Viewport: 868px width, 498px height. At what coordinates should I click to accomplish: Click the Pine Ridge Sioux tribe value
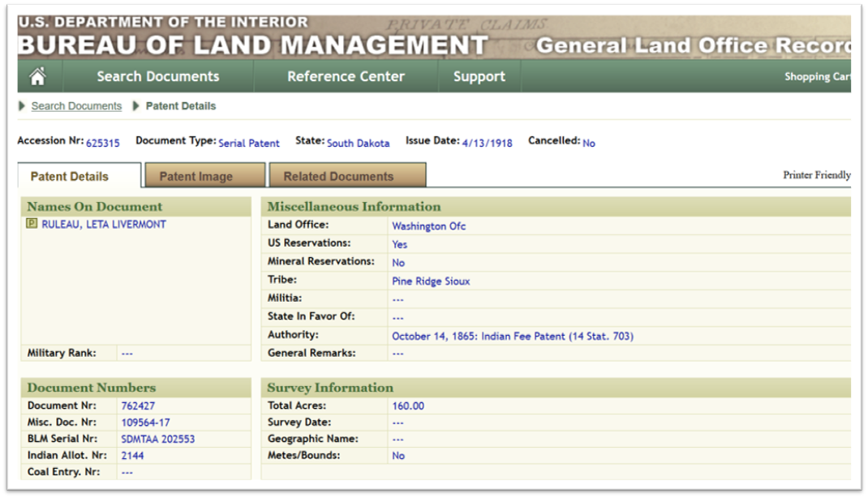[x=431, y=281]
